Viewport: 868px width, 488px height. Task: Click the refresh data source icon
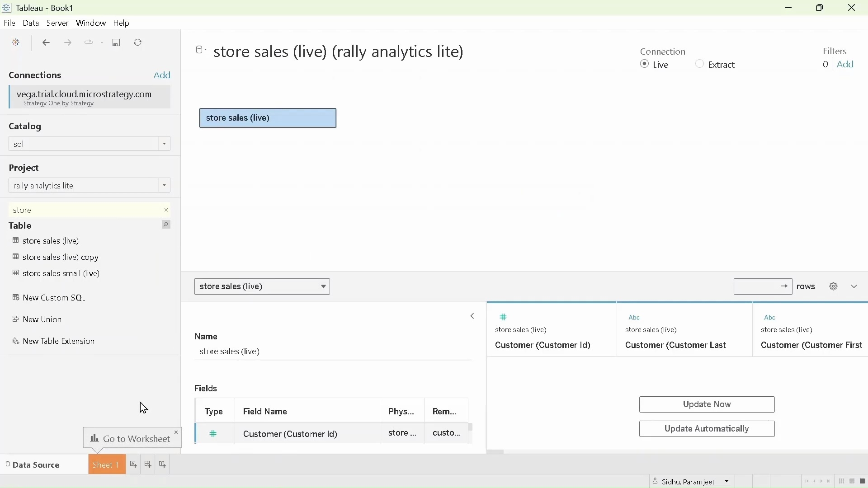click(138, 43)
